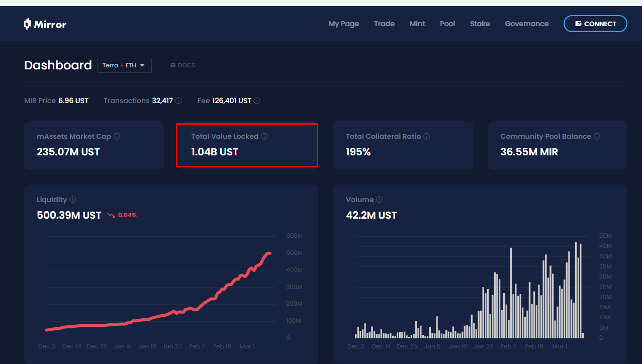Click the 1.04B UST locked value

click(215, 152)
